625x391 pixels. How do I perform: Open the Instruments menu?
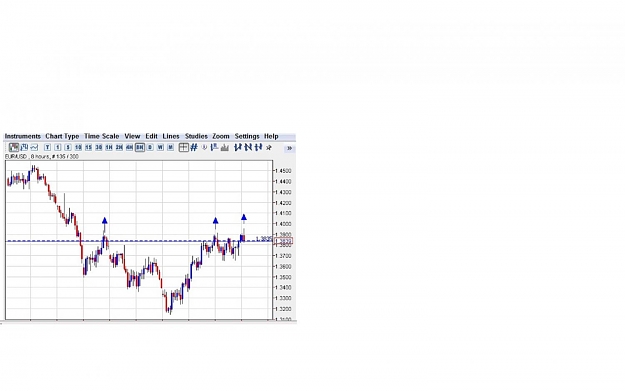[x=23, y=136]
